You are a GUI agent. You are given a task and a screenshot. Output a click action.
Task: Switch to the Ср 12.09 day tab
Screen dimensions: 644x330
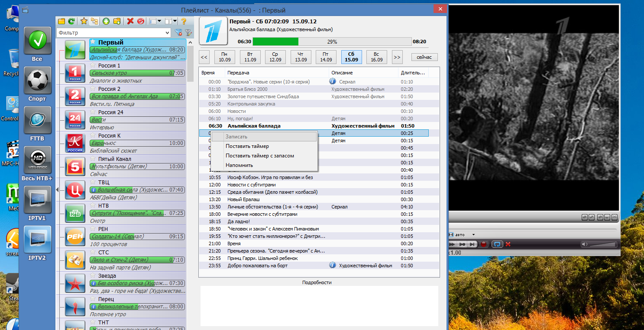point(275,57)
